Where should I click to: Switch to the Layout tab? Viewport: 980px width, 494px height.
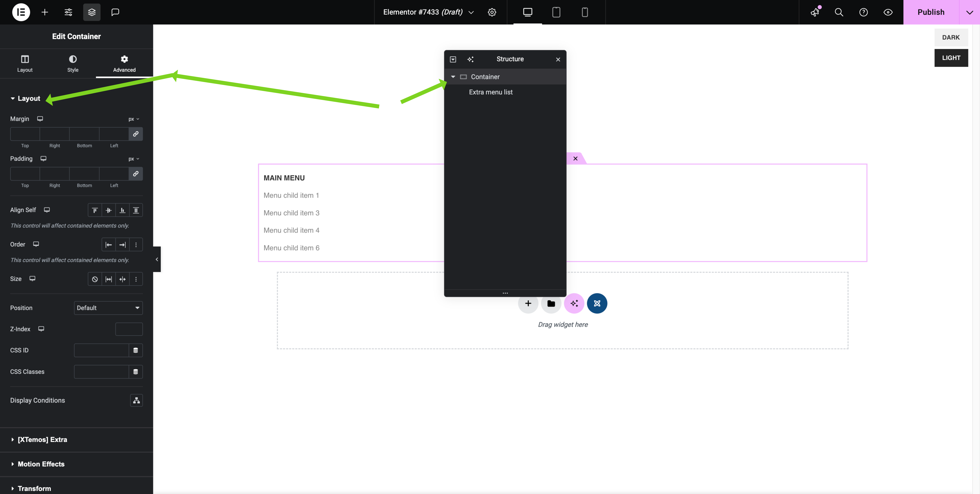(25, 64)
